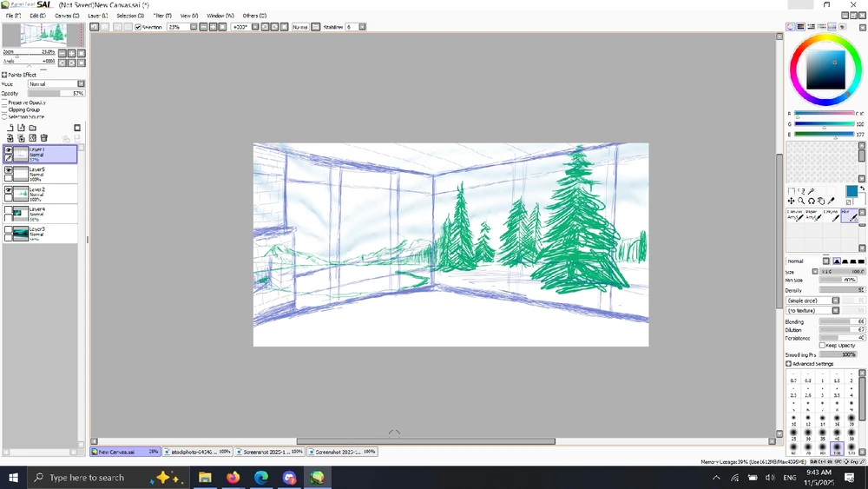Enable Preserve Opacity checkbox
The image size is (868, 489).
[4, 102]
